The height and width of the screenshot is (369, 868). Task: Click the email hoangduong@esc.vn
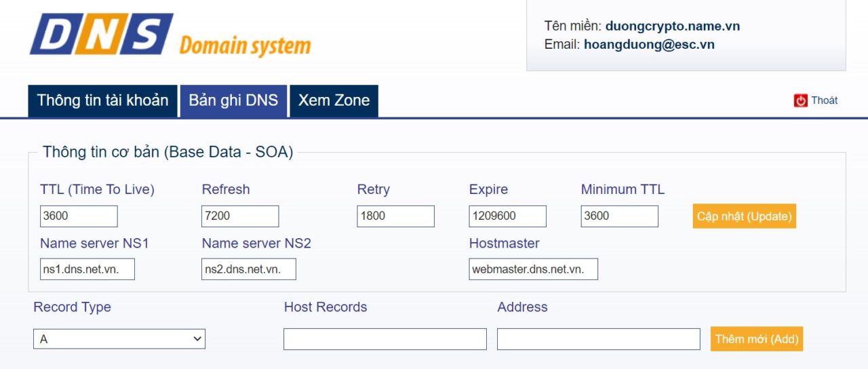click(649, 45)
